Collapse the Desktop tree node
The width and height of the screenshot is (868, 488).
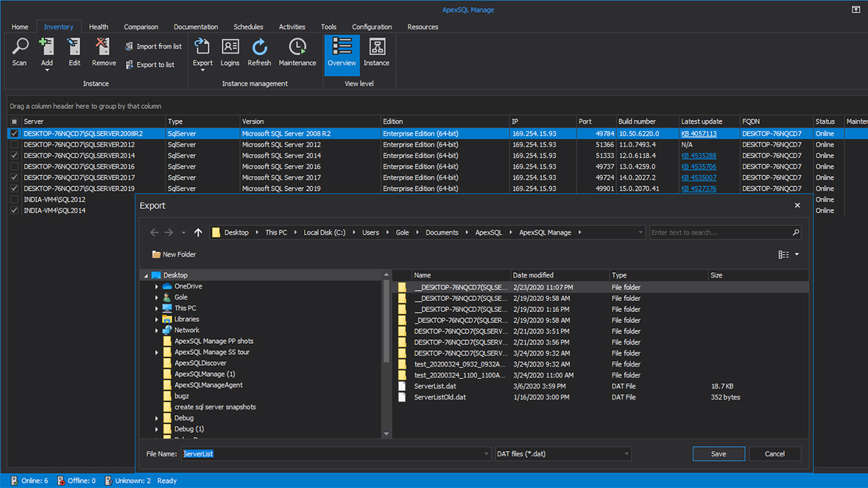pyautogui.click(x=147, y=275)
